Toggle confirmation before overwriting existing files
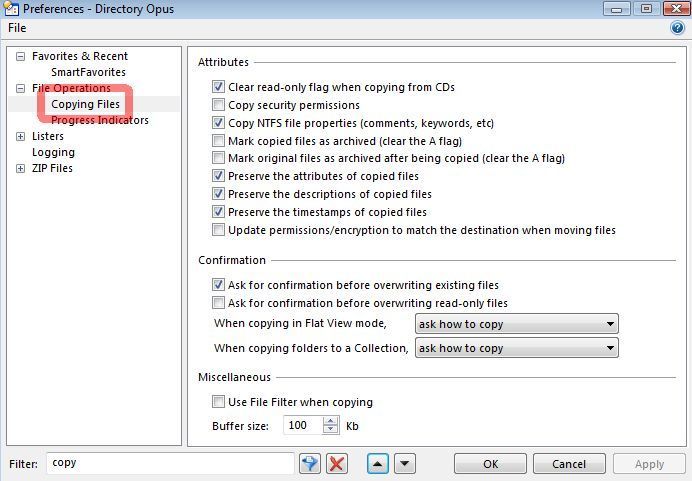This screenshot has height=481, width=692. tap(218, 285)
